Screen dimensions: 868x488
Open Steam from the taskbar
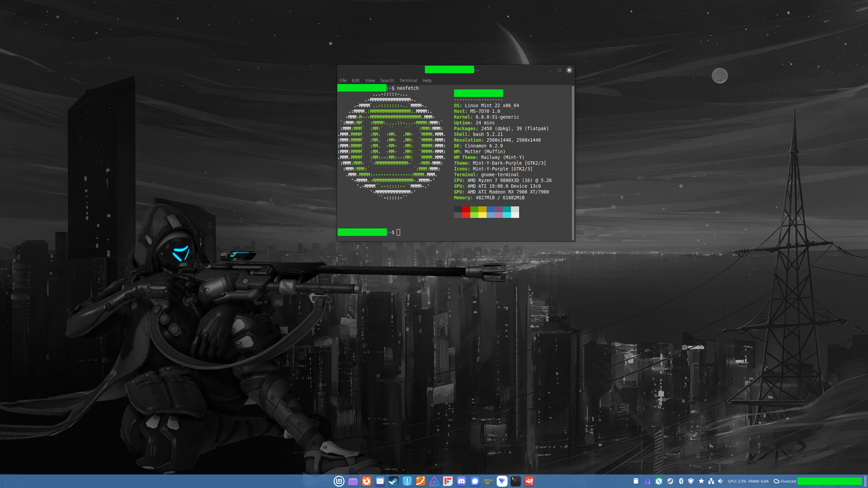tap(393, 481)
